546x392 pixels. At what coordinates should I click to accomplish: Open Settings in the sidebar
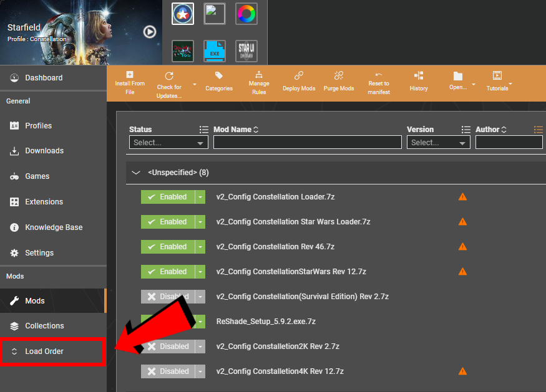pyautogui.click(x=53, y=253)
